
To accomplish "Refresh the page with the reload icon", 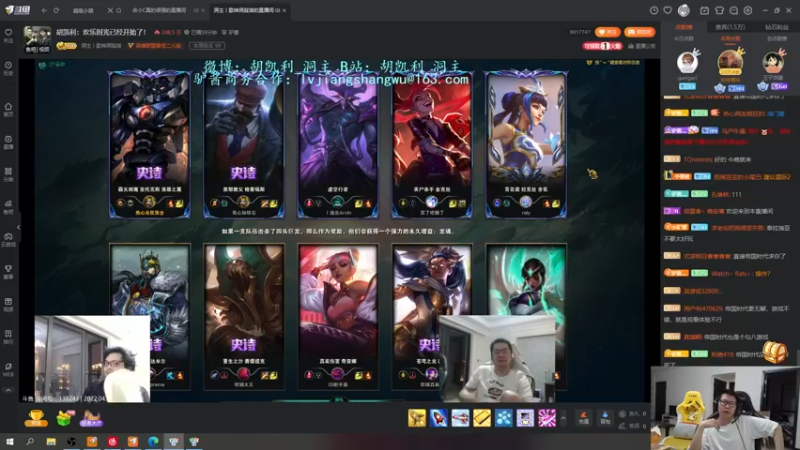I will coord(56,10).
